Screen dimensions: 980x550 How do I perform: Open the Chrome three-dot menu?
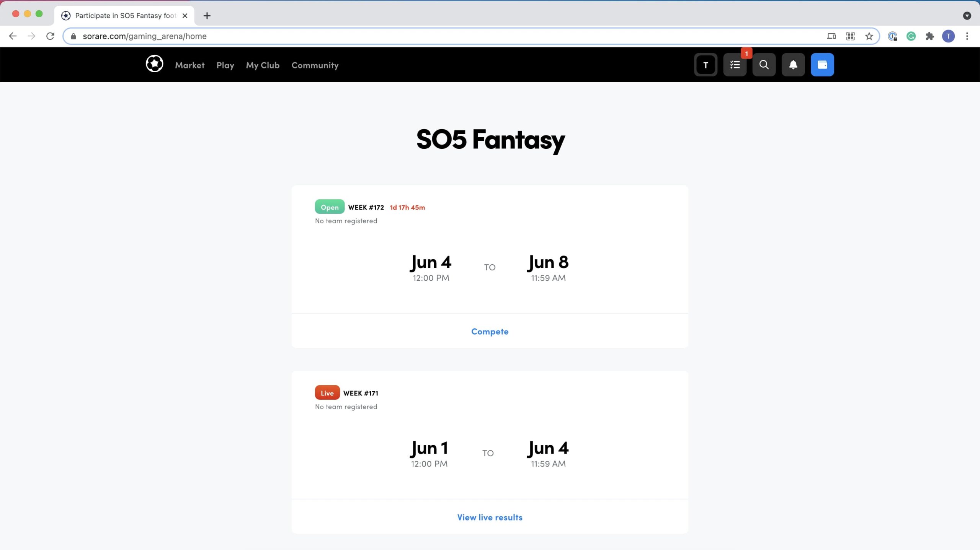pyautogui.click(x=967, y=36)
